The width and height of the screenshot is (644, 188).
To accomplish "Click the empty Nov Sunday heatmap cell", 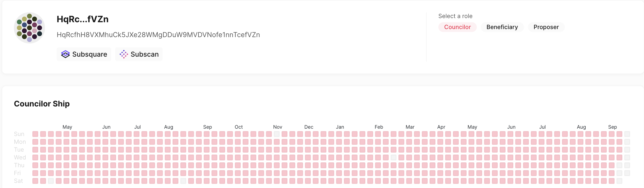I will click(x=276, y=134).
